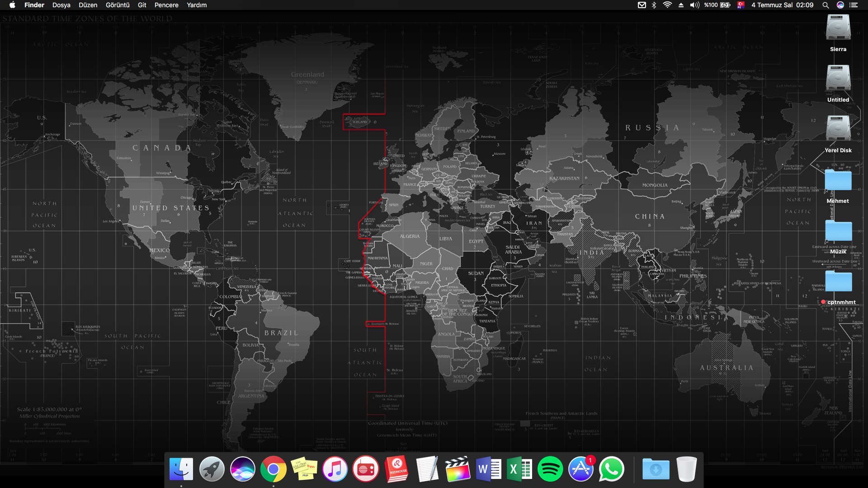Toggle the Bluetooth status menu
This screenshot has width=868, height=488.
pyautogui.click(x=654, y=5)
